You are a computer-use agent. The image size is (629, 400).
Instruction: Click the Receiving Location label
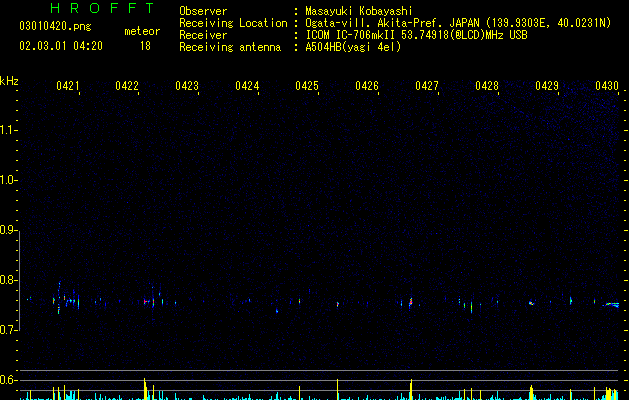click(x=233, y=23)
